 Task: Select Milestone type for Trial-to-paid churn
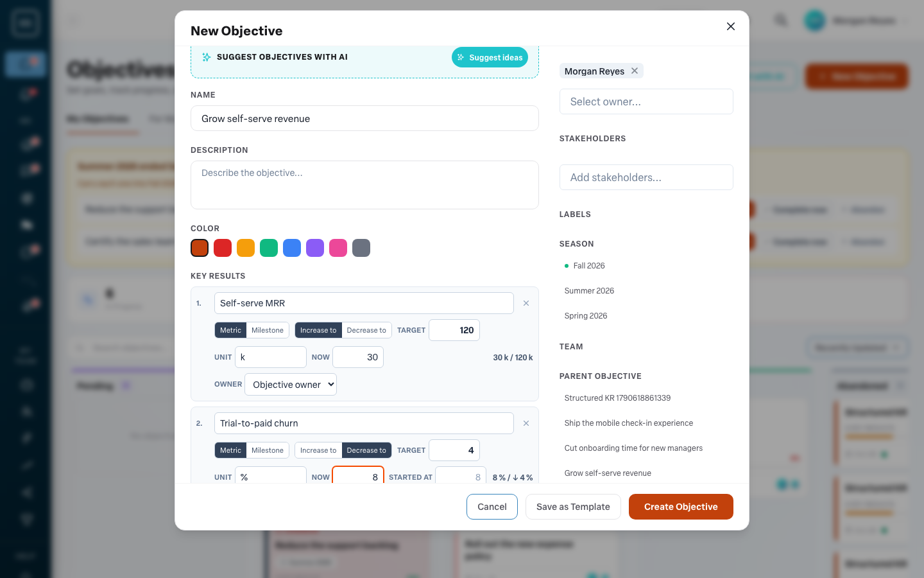(x=268, y=450)
